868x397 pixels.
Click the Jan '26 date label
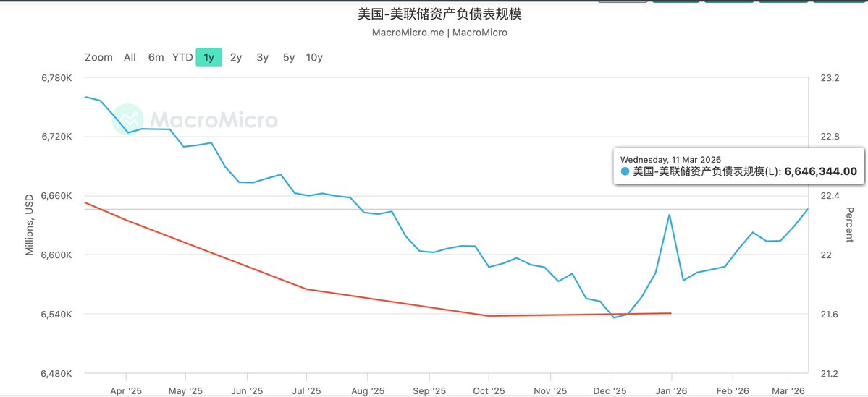coord(672,390)
